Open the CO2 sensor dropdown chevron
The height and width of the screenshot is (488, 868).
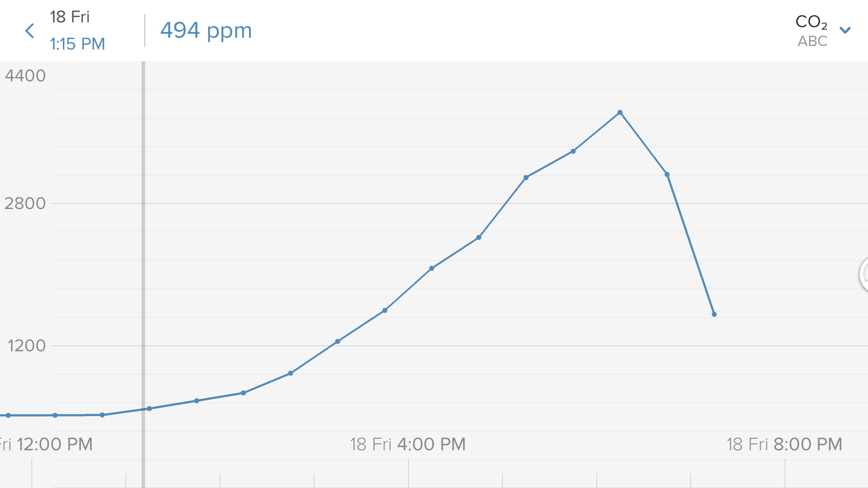(845, 30)
